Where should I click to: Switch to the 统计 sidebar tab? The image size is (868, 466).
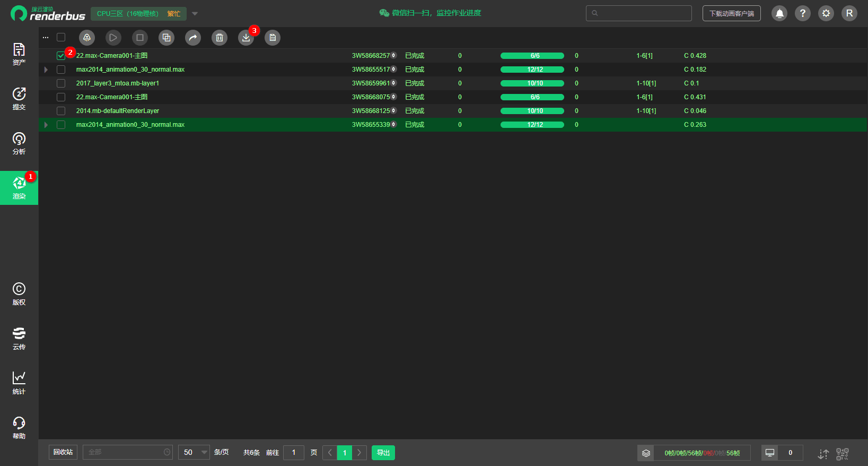19,383
